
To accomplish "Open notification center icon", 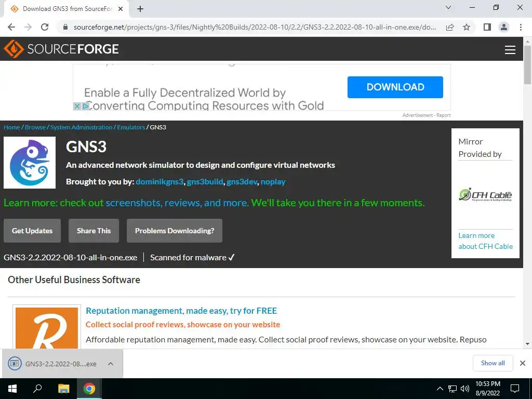I will click(515, 389).
